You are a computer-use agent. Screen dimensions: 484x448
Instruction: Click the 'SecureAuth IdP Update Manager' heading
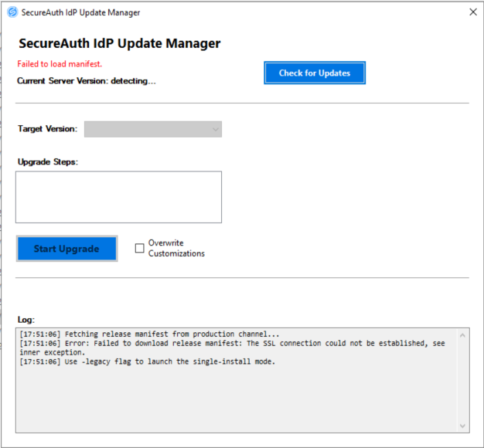coord(120,43)
